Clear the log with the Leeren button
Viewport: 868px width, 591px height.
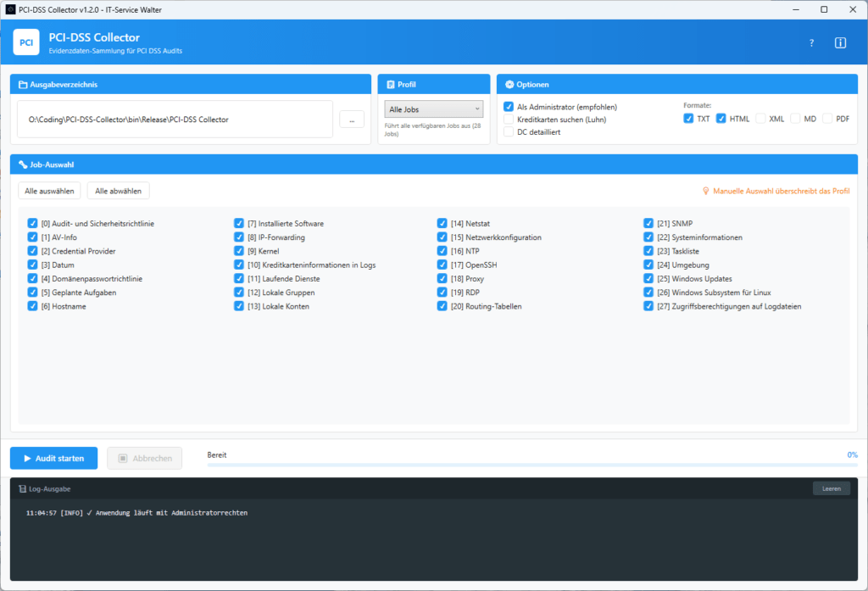[831, 488]
